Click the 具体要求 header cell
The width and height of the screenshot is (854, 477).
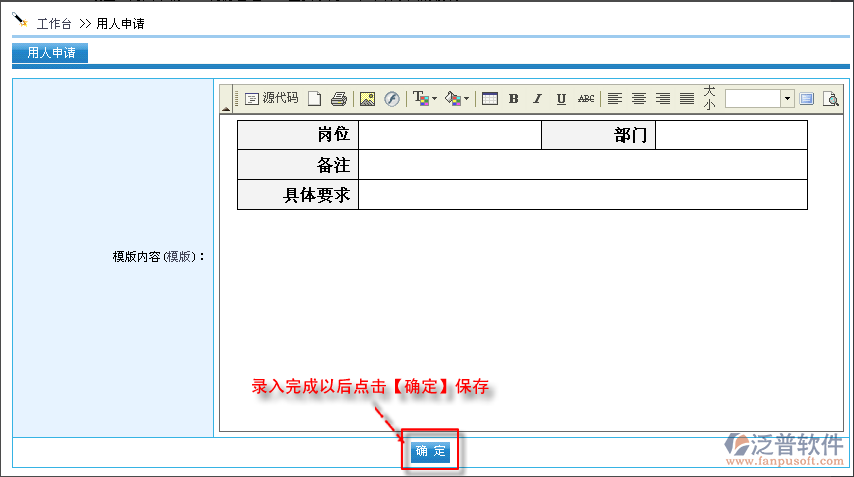point(298,195)
